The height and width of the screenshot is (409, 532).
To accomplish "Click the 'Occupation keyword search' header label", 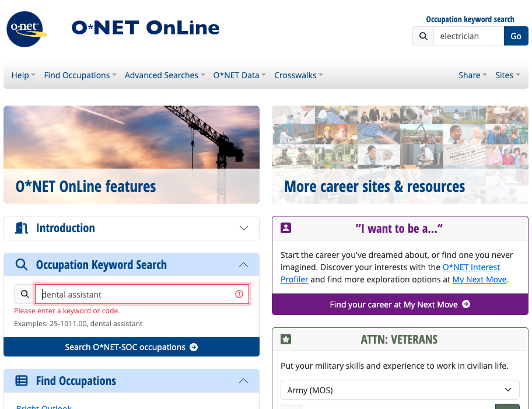I will point(470,19).
